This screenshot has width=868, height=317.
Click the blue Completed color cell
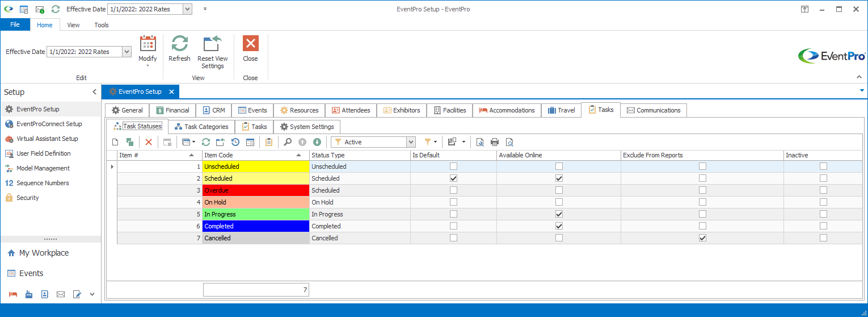[256, 226]
